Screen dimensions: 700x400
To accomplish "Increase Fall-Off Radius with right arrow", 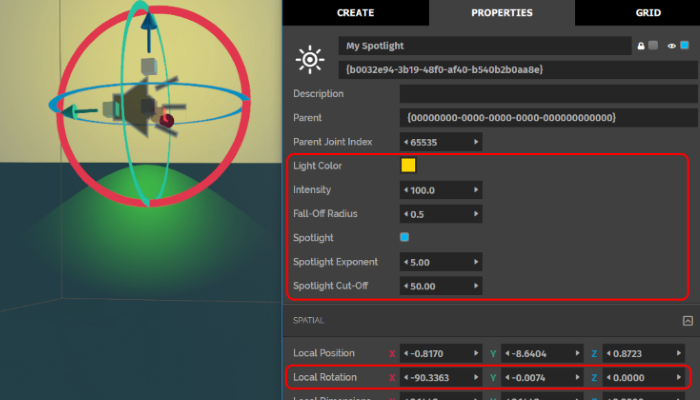I will [476, 214].
